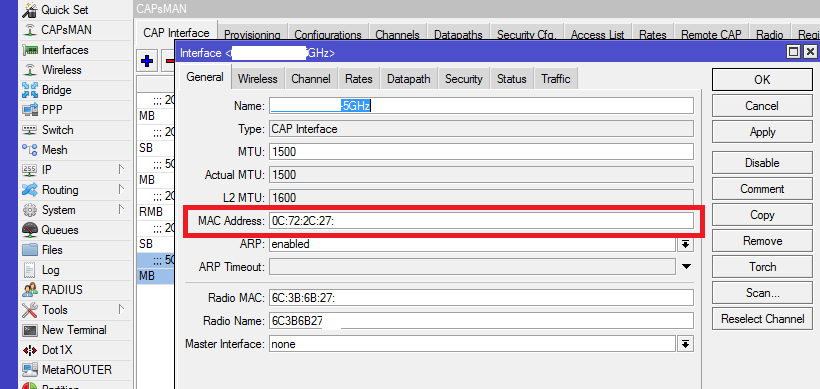Click the Torch button

click(x=762, y=267)
